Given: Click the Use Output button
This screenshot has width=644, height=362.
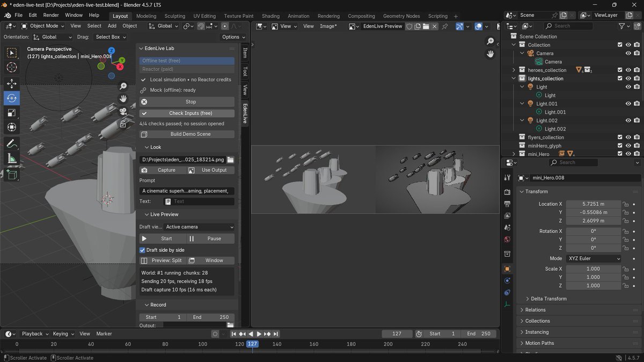Looking at the screenshot, I should click(211, 170).
